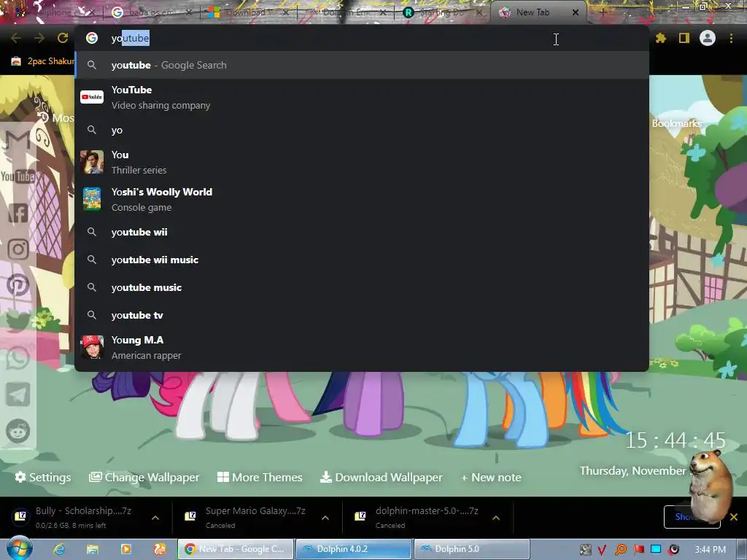Click Change Wallpaper button
This screenshot has height=560, width=747.
144,477
